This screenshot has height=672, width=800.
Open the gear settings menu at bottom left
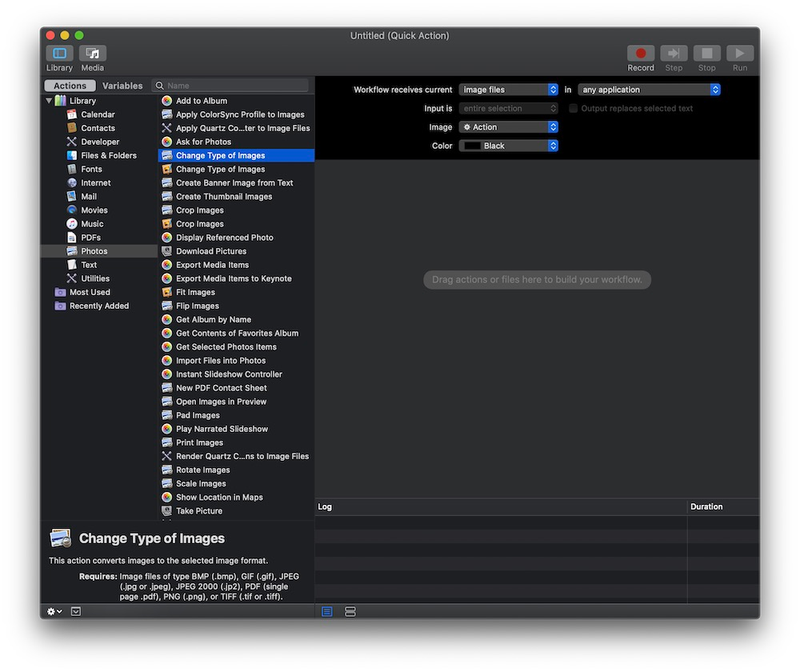54,611
